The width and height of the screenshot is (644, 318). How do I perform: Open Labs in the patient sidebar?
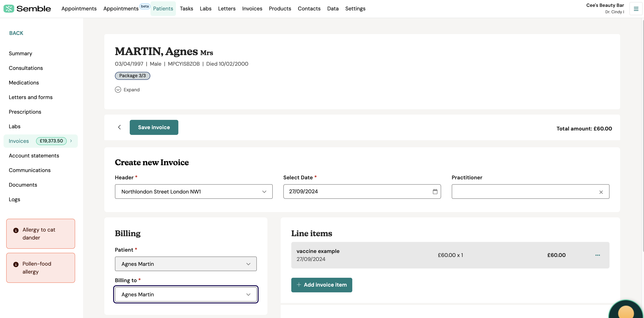(x=15, y=126)
